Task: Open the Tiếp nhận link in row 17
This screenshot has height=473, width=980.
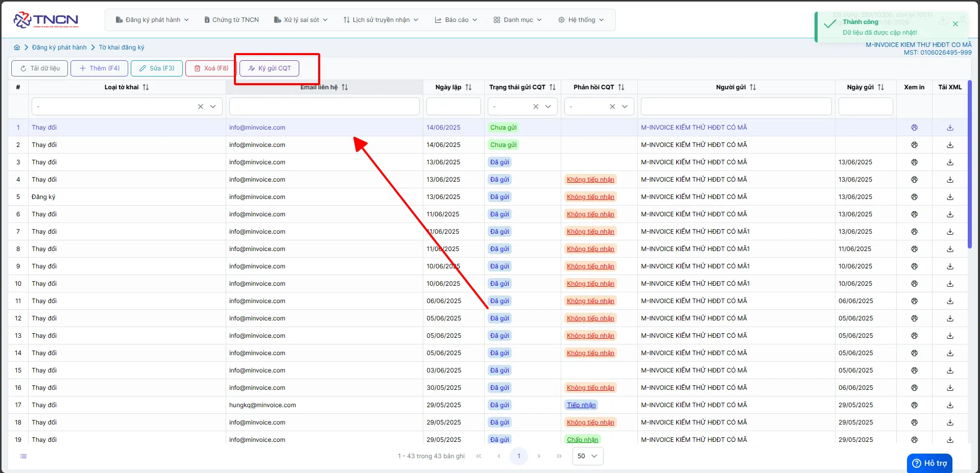Action: 581,405
